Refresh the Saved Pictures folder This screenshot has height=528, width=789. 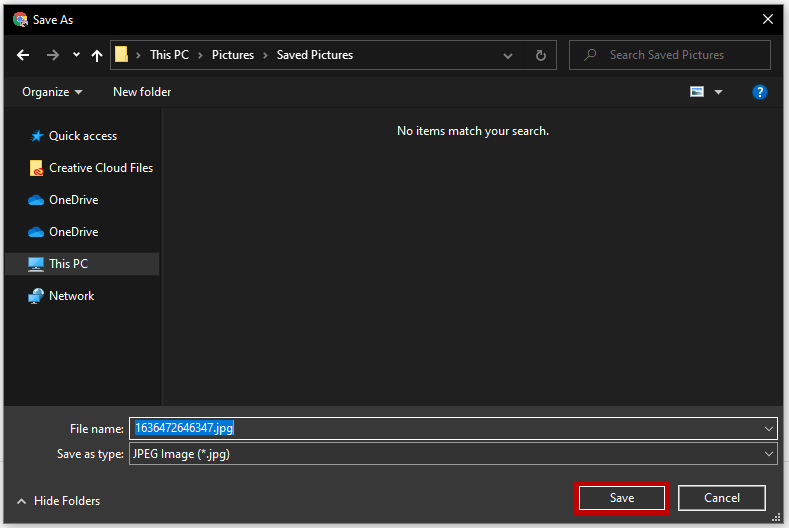click(540, 55)
